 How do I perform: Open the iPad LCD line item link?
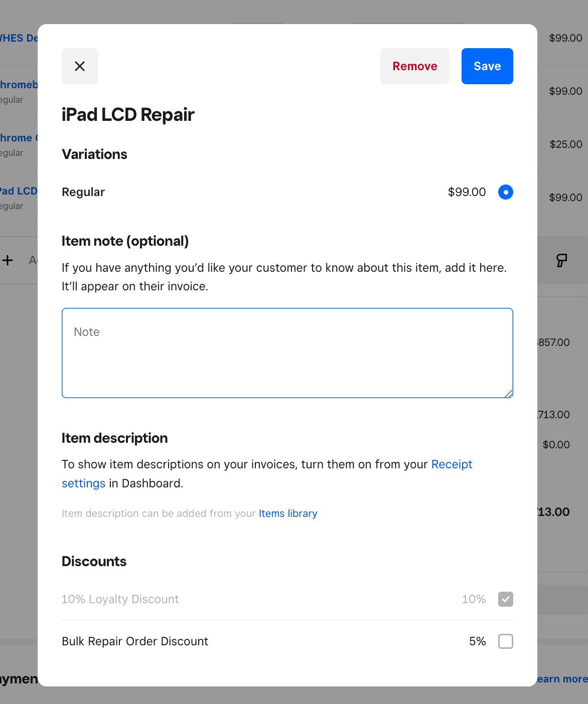[x=19, y=191]
